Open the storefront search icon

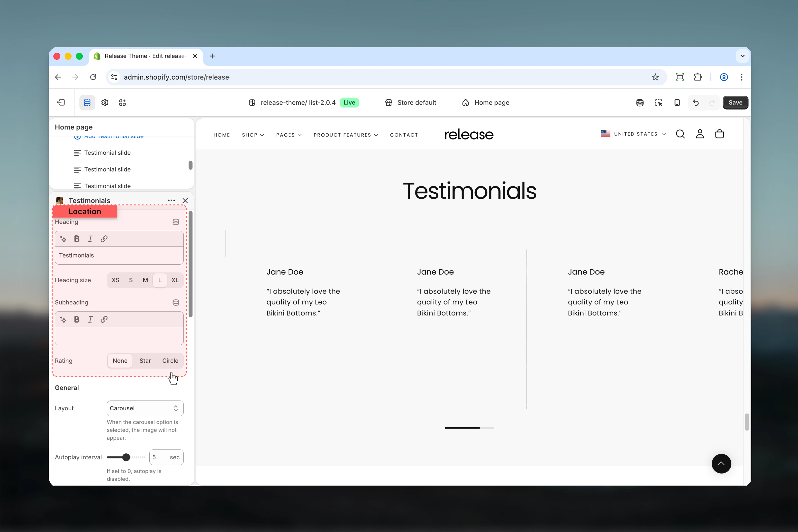coord(680,134)
